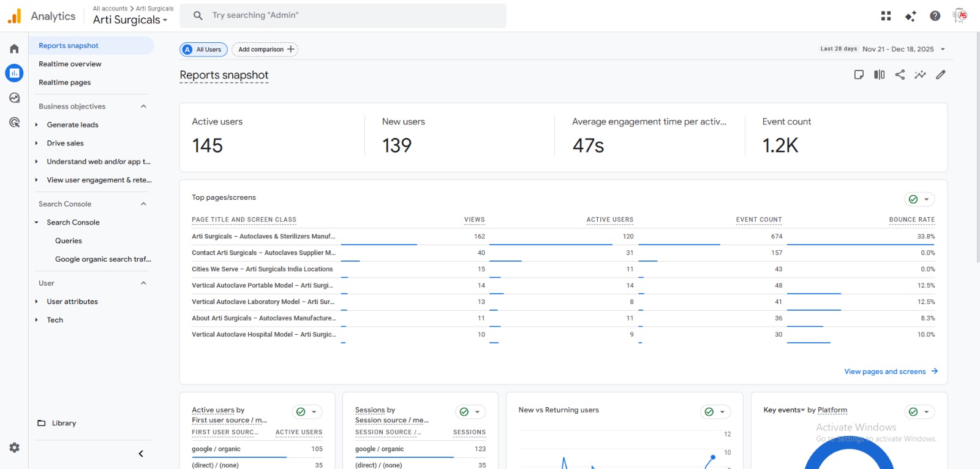Open the Reports navigation icon
This screenshot has height=469, width=980.
[x=14, y=73]
